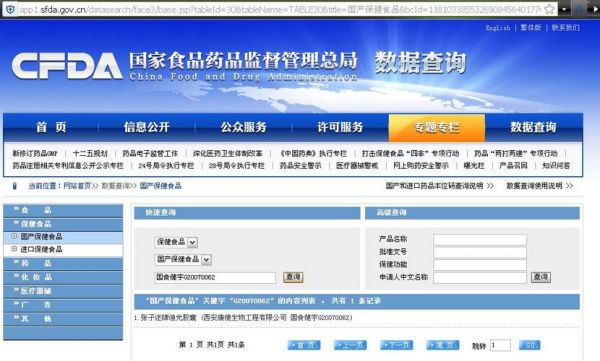Click box icon beside 国产保健食品
Screen dimensions: 600x361
14,236
